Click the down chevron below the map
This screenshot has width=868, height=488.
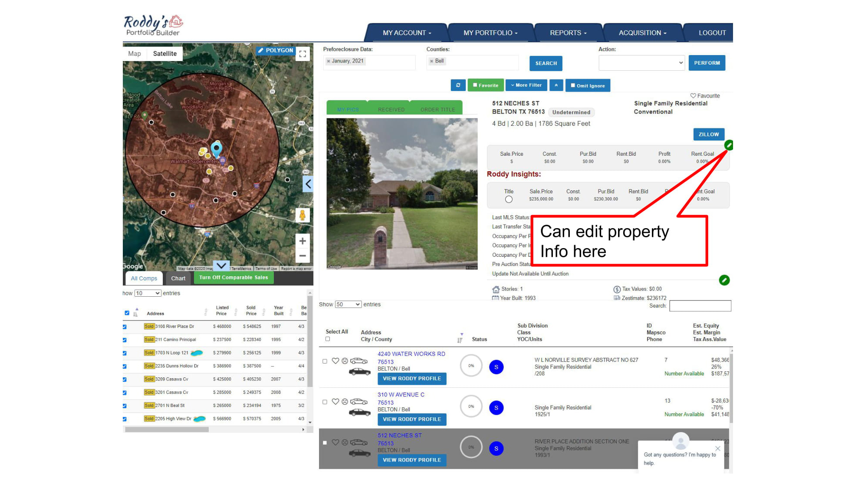tap(221, 265)
